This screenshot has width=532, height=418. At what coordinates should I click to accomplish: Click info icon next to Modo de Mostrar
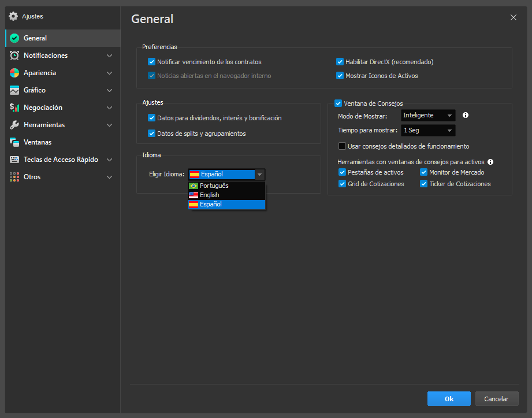tap(466, 115)
